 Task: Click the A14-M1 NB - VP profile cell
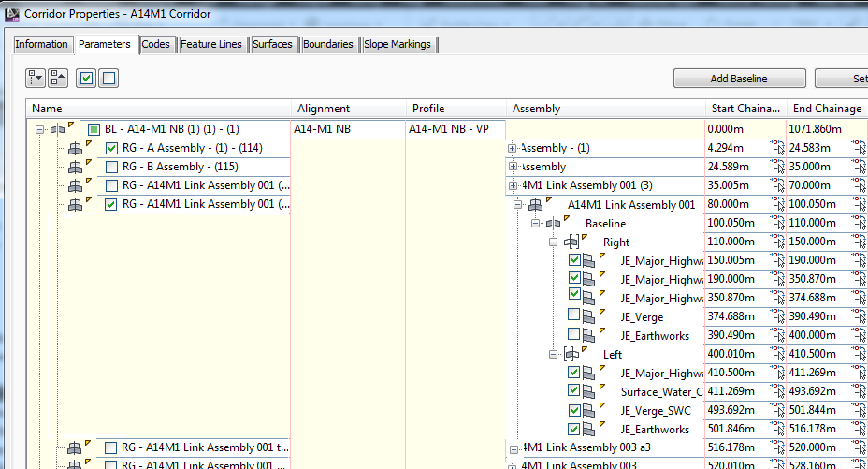click(456, 129)
